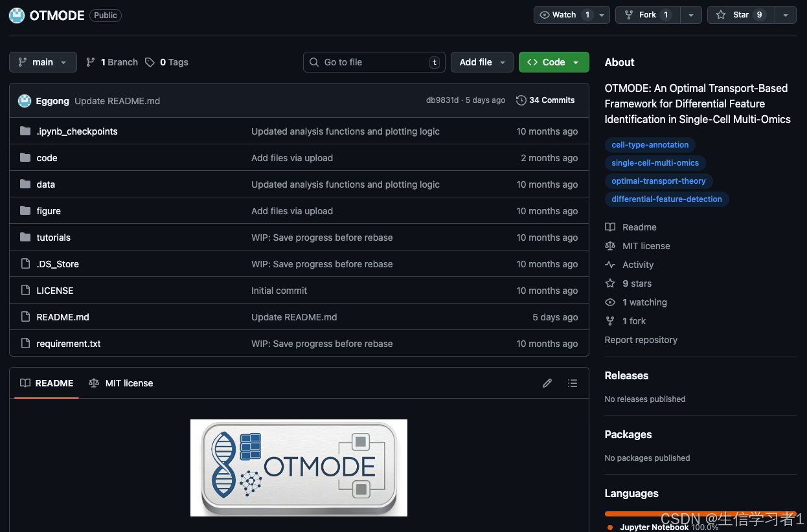
Task: Click the Eggong author name
Action: pos(52,101)
